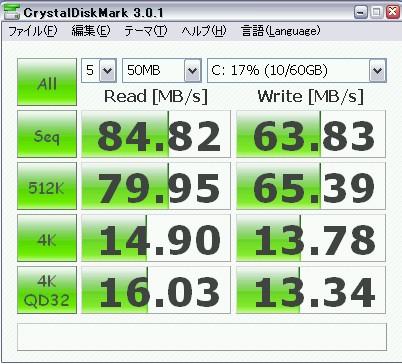Run all benchmarks with All button
The image size is (402, 364).
(47, 82)
